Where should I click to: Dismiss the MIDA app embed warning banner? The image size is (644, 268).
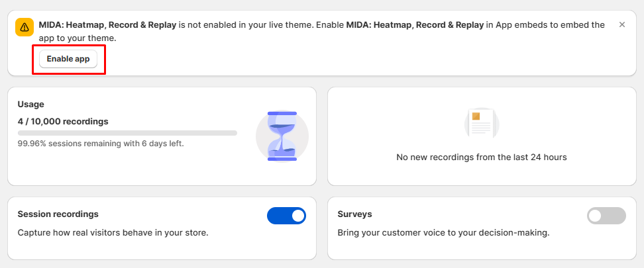coord(621,24)
